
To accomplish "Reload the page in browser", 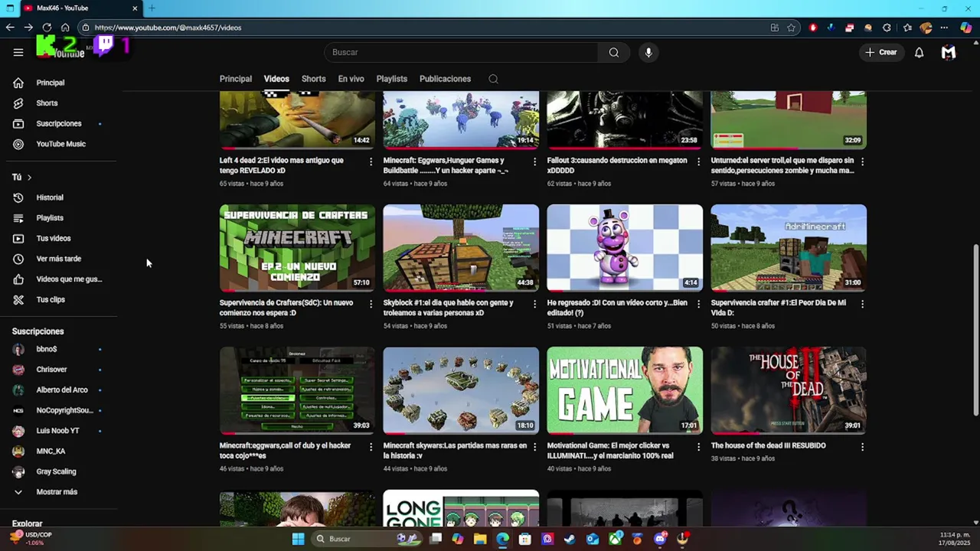I will click(47, 28).
